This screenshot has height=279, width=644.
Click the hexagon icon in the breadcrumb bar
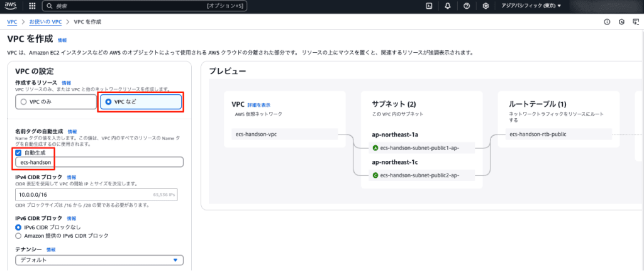(x=621, y=22)
